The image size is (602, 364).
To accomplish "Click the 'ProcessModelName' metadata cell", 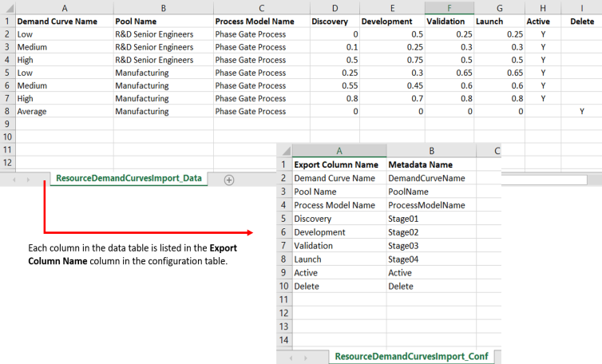I will pos(431,205).
